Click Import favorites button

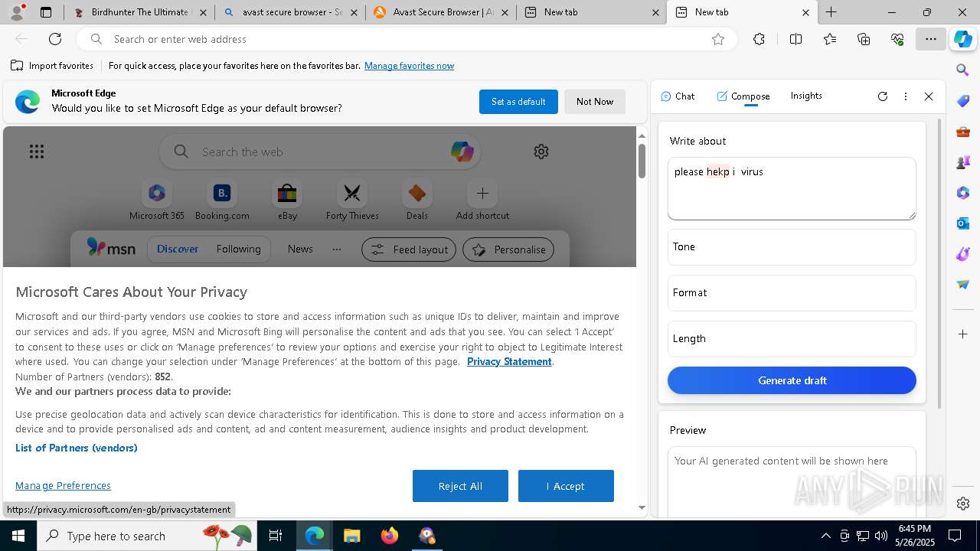pos(53,66)
